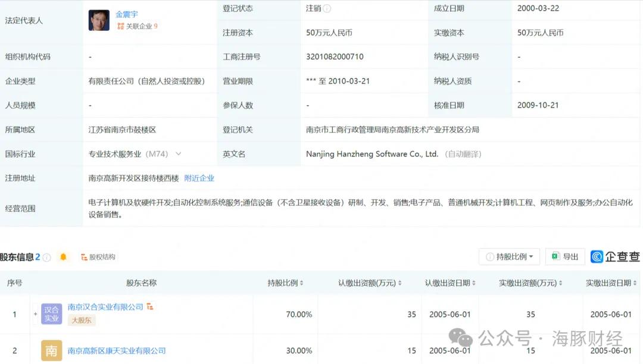643x364 pixels.
Task: Open legal representative 金震宇 profile link
Action: (127, 14)
